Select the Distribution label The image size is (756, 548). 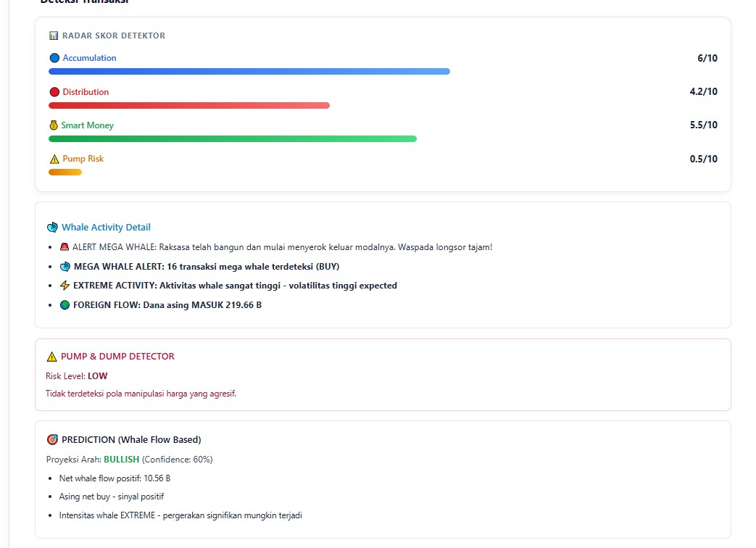86,92
